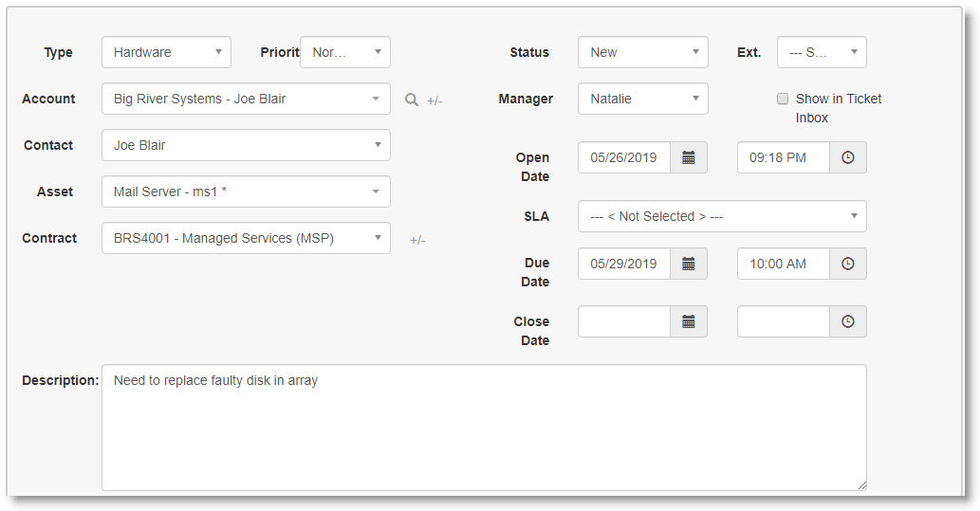Open the Contract BRS4001 dropdown
The image size is (980, 511).
point(246,238)
